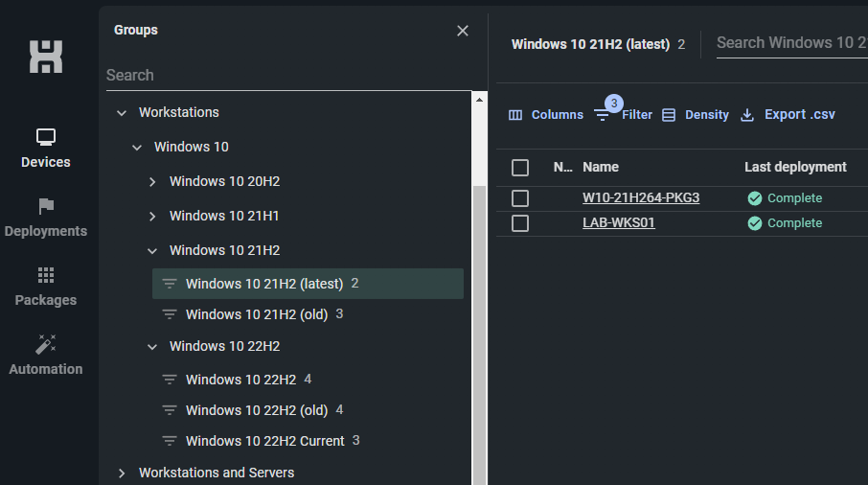Click the Workstations and Servers label
The image size is (868, 485).
coord(217,473)
